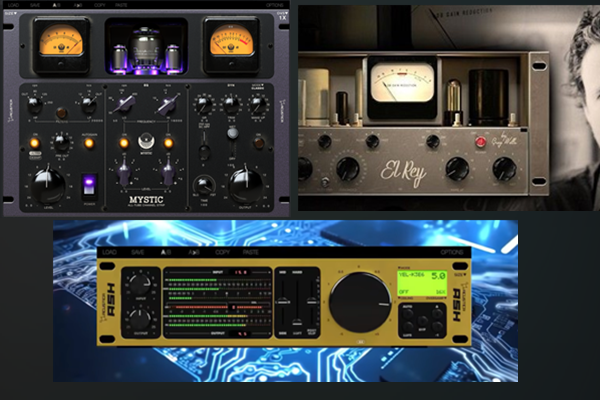
Task: Click the large LEVEL knob in Mystic
Action: 47,185
